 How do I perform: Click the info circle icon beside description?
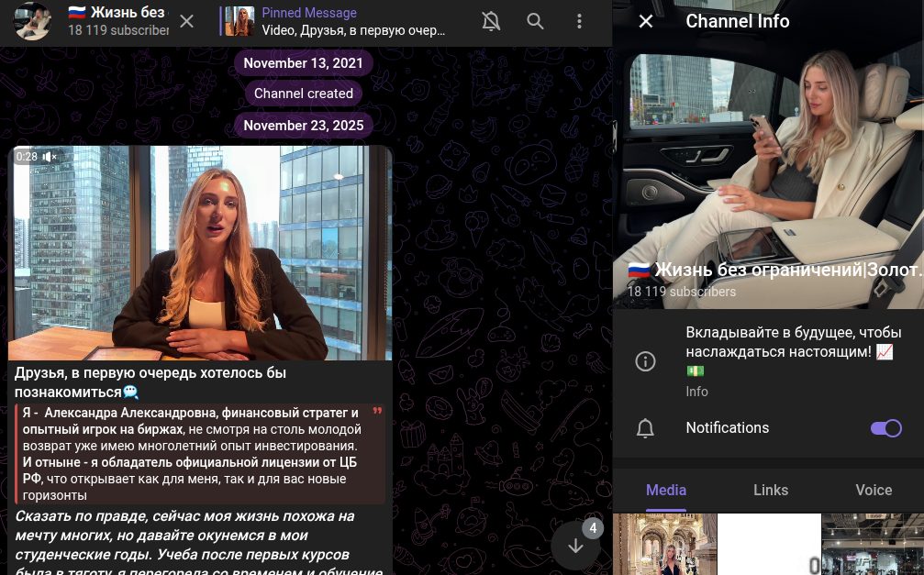tap(646, 361)
